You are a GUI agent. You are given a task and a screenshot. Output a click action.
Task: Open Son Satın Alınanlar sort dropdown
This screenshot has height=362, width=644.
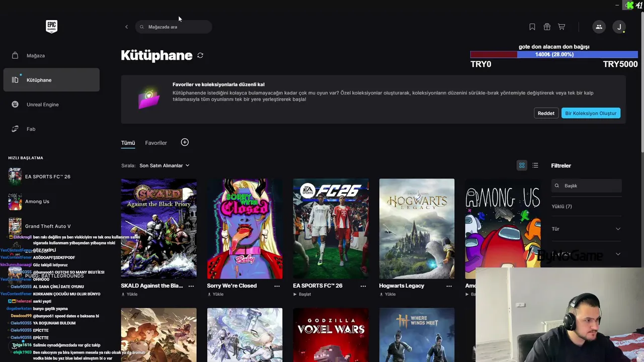click(165, 165)
